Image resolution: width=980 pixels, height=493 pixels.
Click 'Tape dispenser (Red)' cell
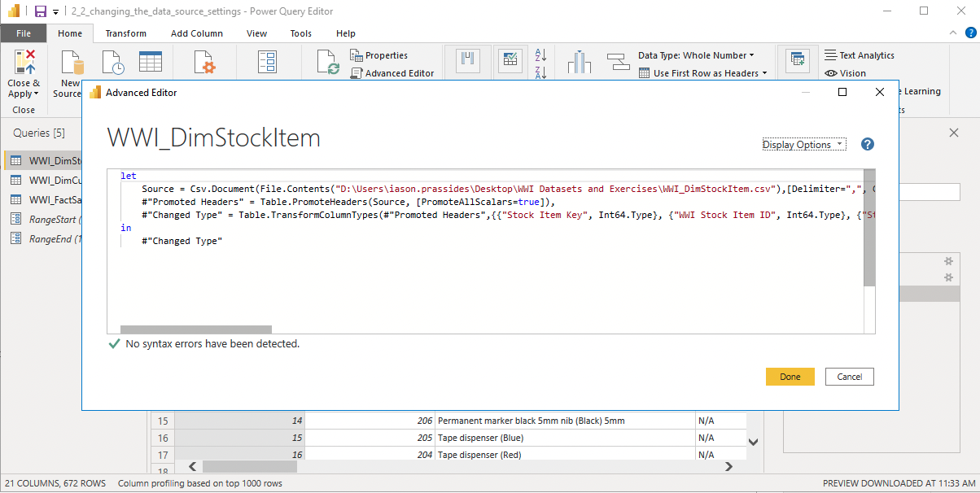click(566, 454)
